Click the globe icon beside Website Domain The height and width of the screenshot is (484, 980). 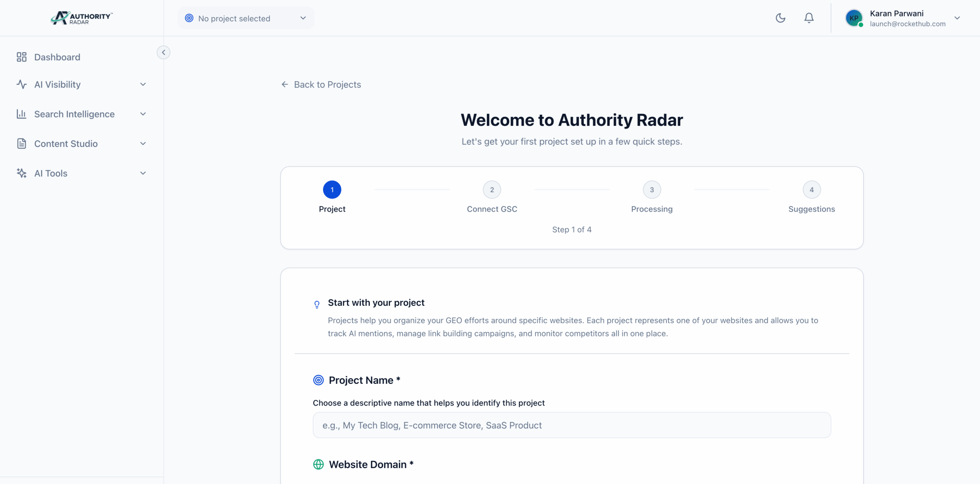pos(318,464)
